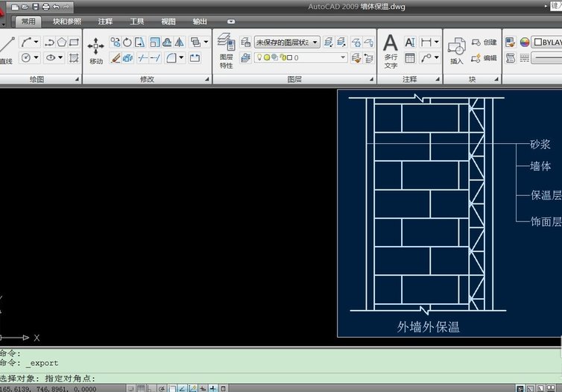Toggle Object Snap in status bar
The width and height of the screenshot is (562, 392).
tap(172, 388)
